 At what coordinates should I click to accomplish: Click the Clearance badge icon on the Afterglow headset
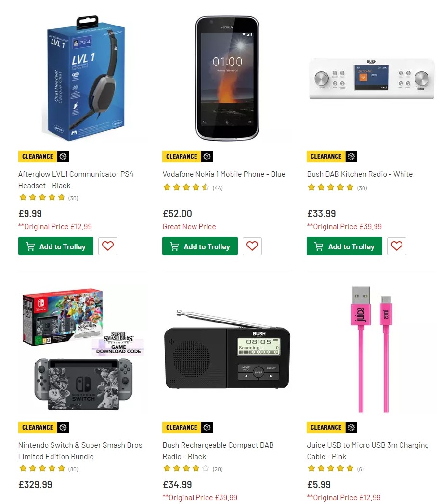click(x=63, y=156)
